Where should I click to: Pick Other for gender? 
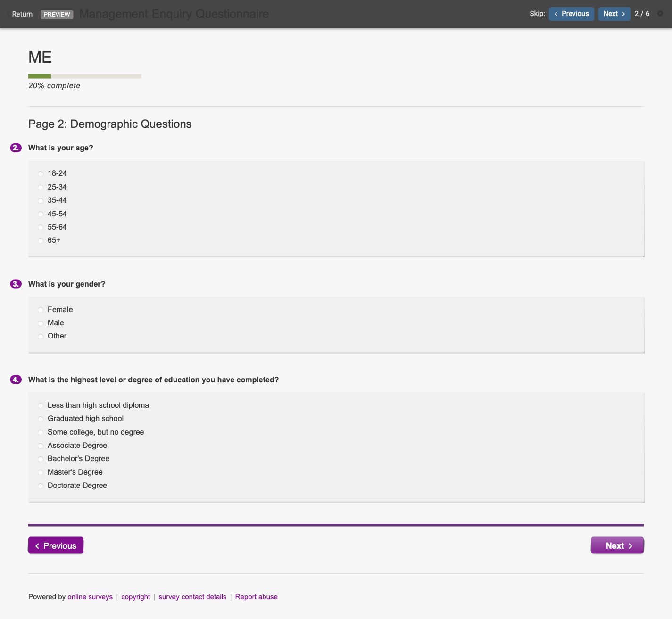(41, 337)
